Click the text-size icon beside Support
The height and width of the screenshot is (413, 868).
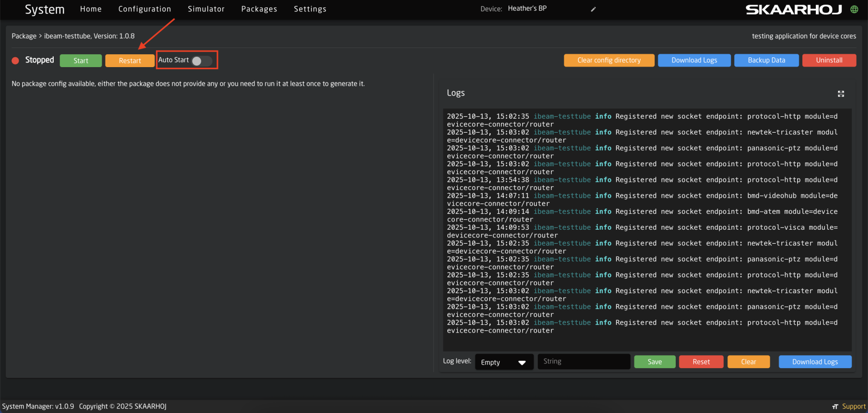click(x=835, y=407)
